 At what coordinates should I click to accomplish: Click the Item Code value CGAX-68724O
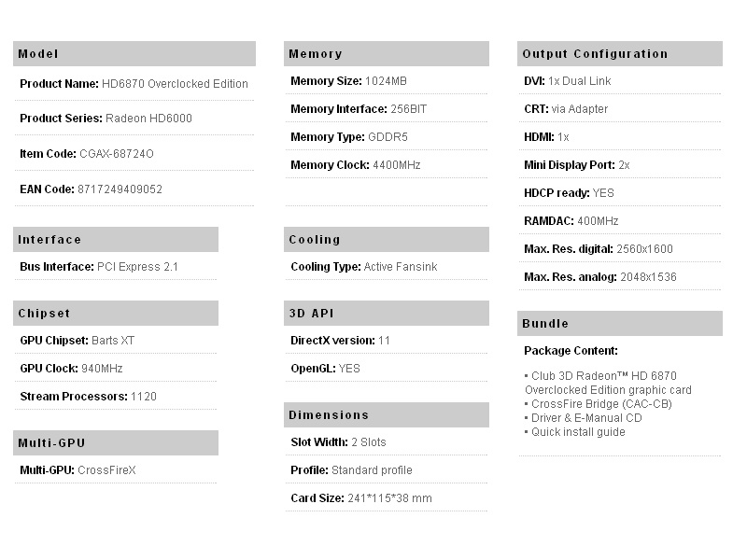click(117, 154)
